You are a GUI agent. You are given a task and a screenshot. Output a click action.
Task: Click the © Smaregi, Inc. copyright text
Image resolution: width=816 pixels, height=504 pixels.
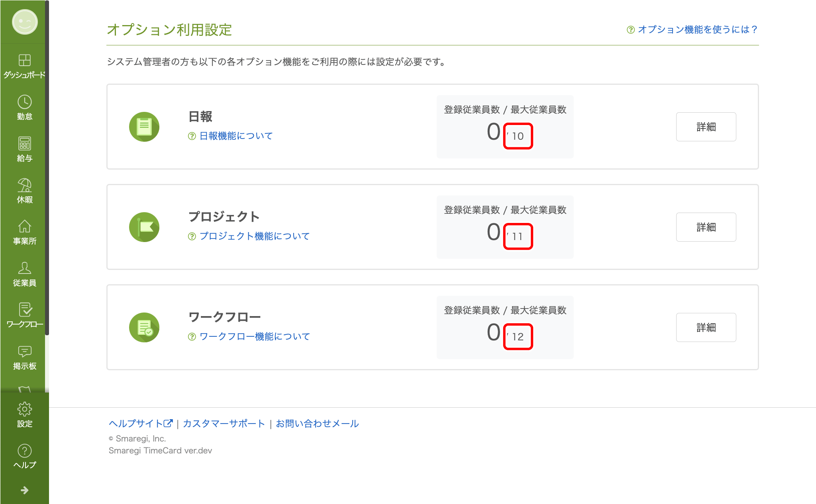(x=137, y=439)
